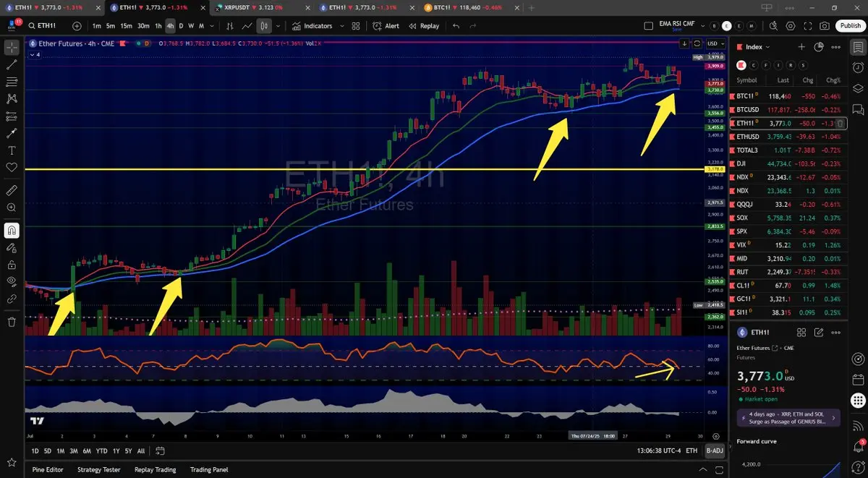Open chart settings gear in top bar

point(791,25)
